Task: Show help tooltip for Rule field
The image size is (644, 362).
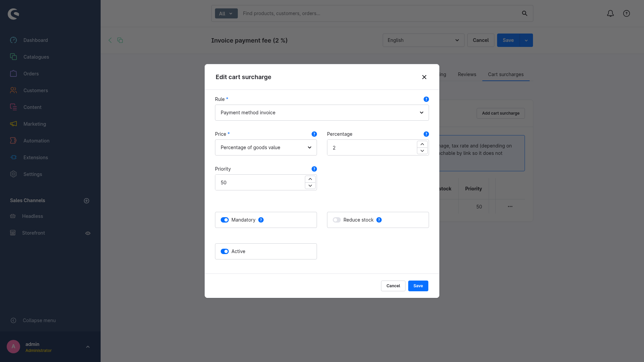Action: pyautogui.click(x=426, y=99)
